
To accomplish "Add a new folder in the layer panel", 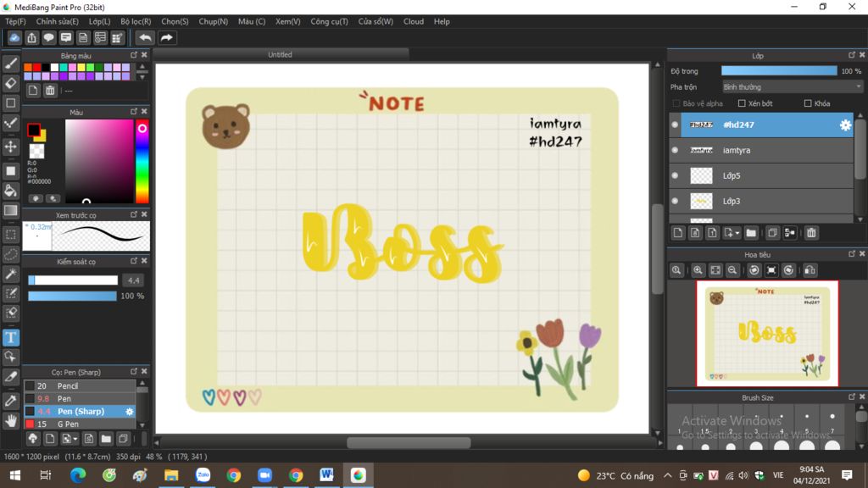I will pos(751,233).
